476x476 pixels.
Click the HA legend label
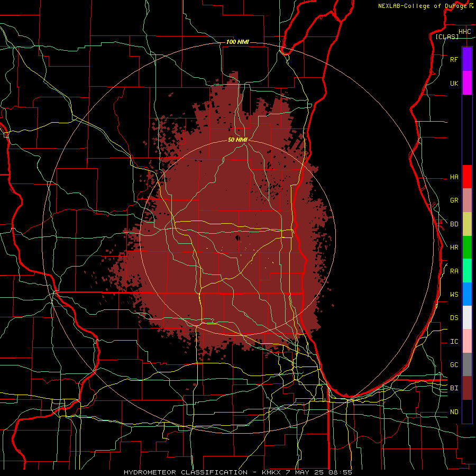454,177
